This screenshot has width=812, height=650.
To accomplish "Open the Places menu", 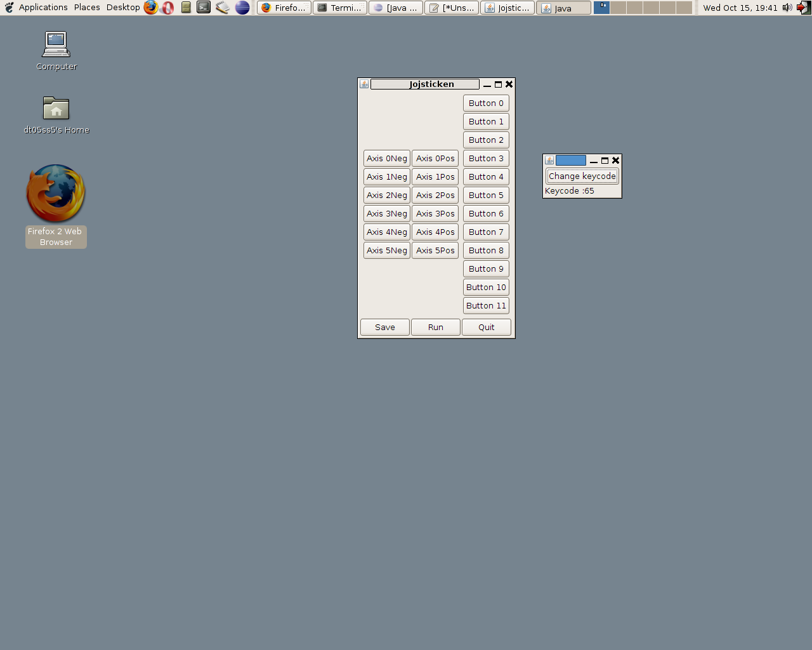I will [x=87, y=8].
